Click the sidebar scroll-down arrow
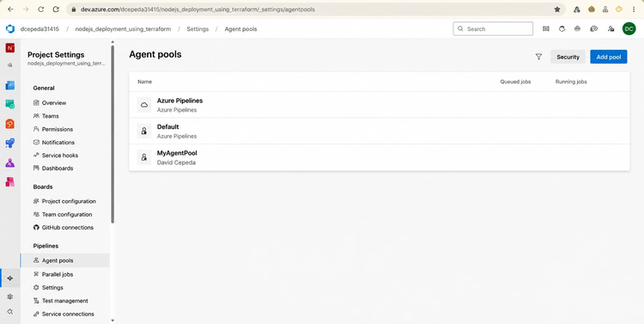644x324 pixels. click(112, 321)
